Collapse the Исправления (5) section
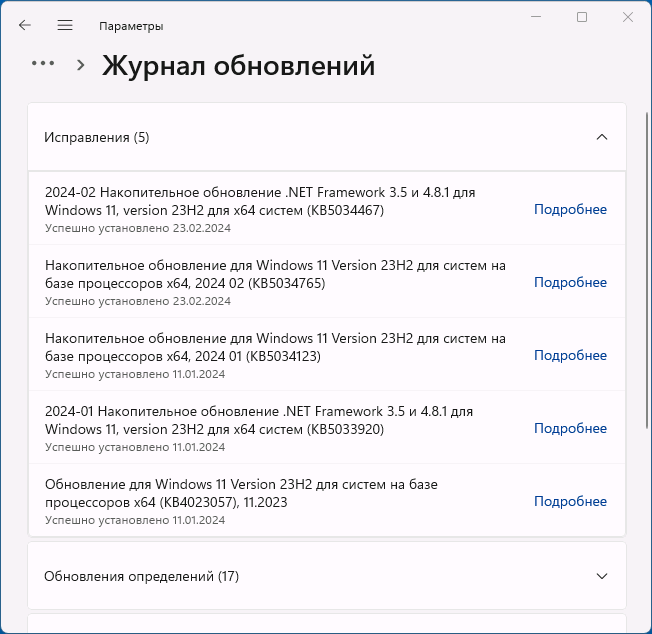Screen dimensions: 652x634 point(602,137)
